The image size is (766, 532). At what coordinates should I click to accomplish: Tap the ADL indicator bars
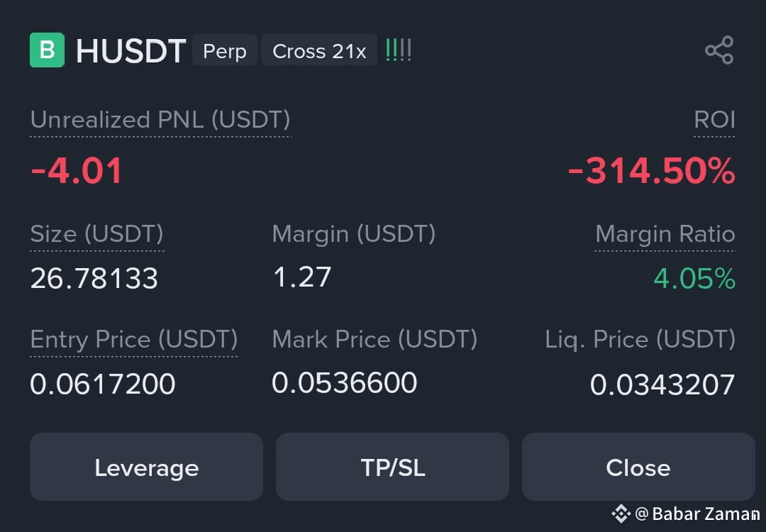coord(398,50)
